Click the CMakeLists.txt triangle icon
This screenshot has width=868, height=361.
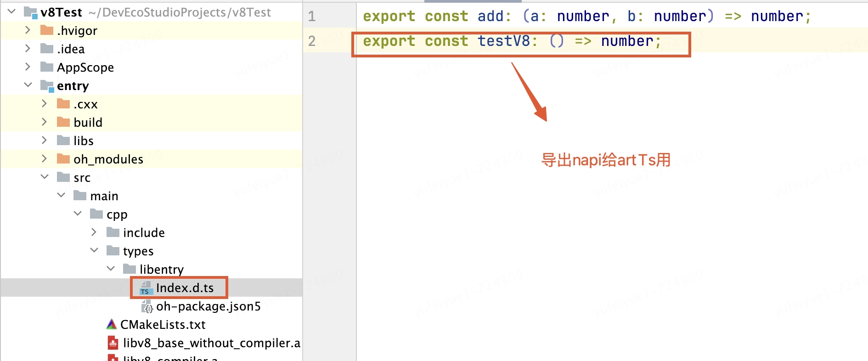[112, 324]
